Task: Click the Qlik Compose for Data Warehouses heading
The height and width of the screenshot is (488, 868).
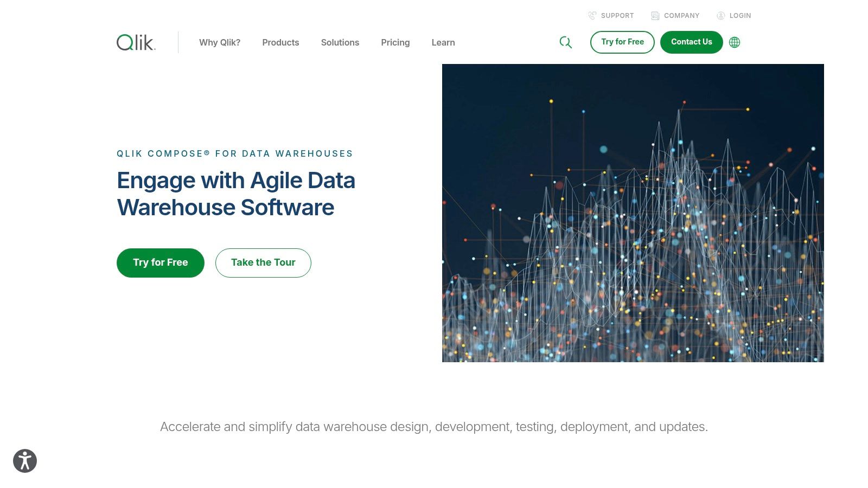Action: pyautogui.click(x=234, y=153)
